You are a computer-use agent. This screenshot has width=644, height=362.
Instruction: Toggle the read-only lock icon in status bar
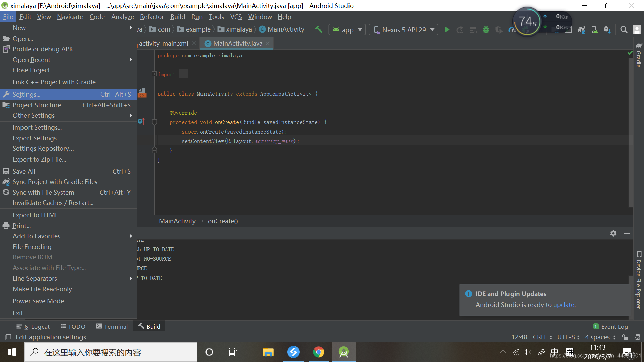click(625, 337)
